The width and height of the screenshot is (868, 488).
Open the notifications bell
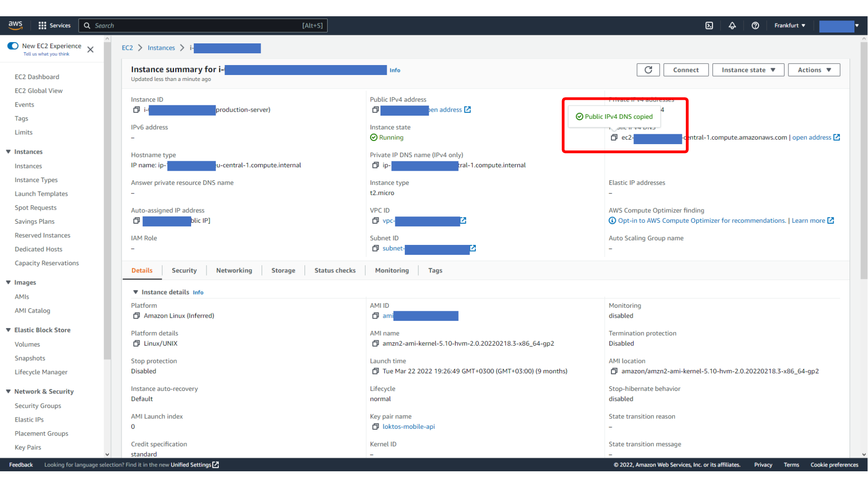[x=732, y=25]
